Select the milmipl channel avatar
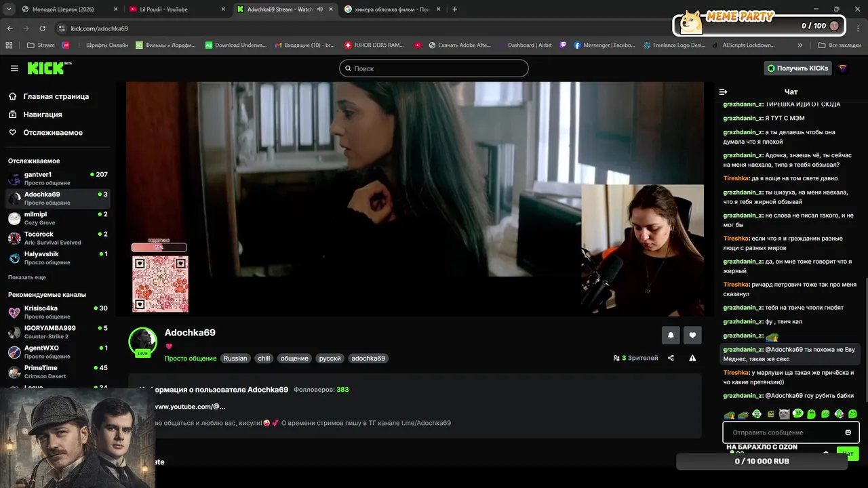 [14, 218]
